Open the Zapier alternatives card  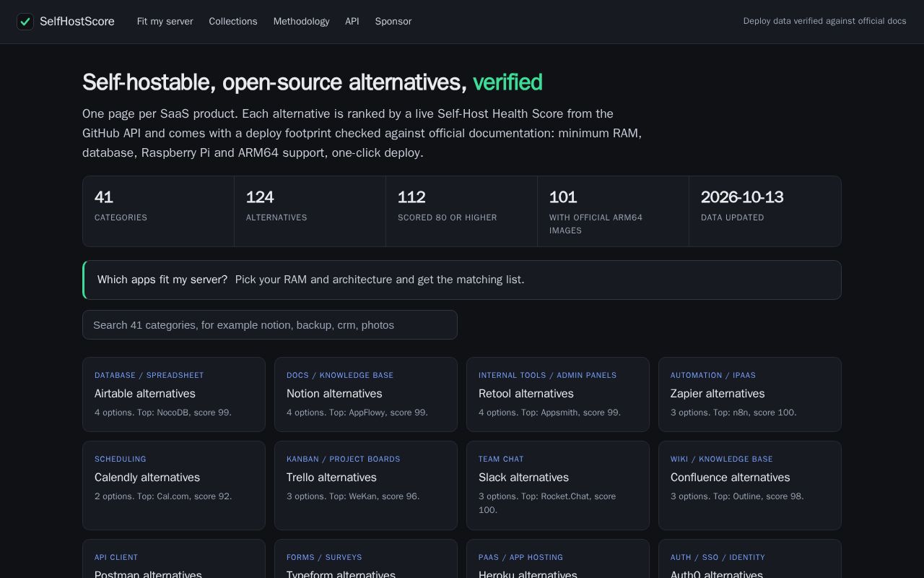[x=750, y=394]
